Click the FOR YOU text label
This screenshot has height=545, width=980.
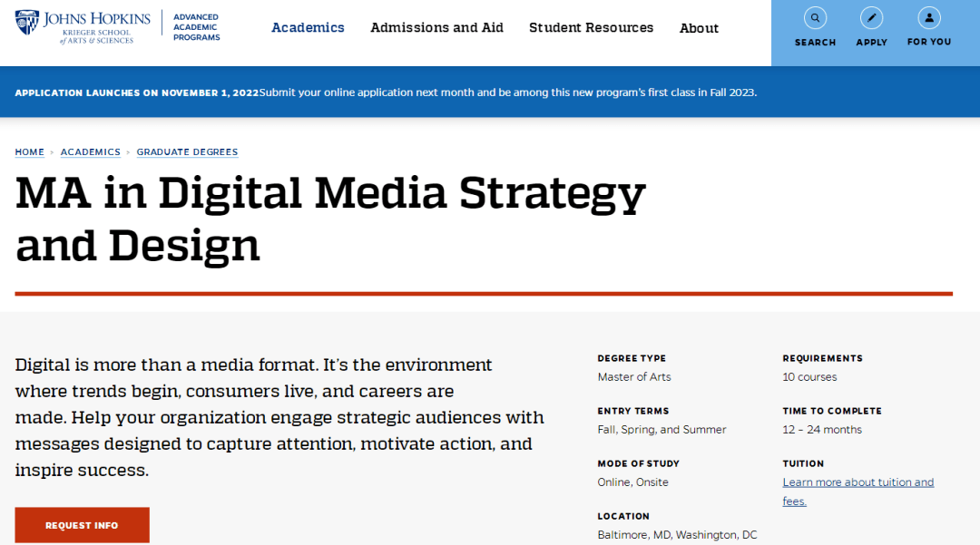(x=929, y=43)
